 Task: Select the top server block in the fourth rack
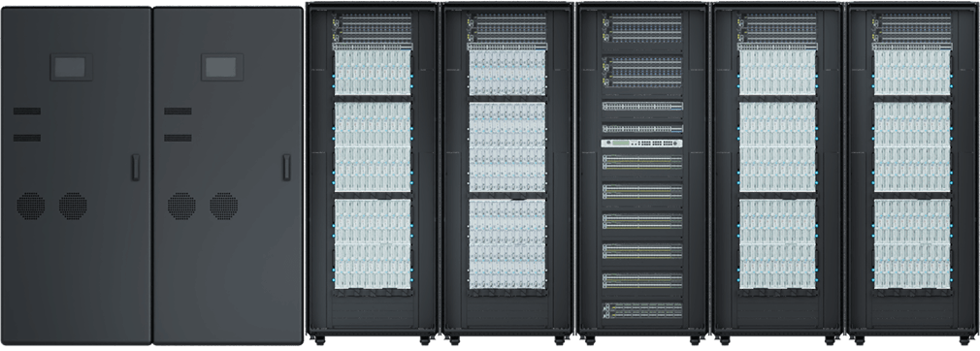point(777,73)
